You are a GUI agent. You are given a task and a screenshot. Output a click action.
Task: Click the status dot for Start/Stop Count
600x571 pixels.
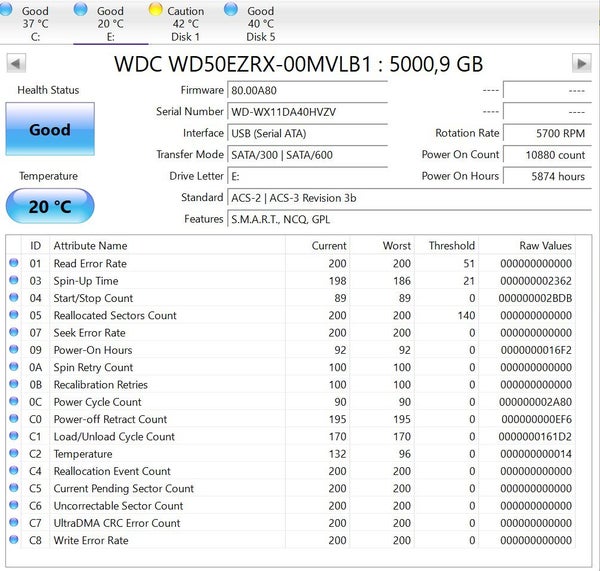(x=14, y=297)
